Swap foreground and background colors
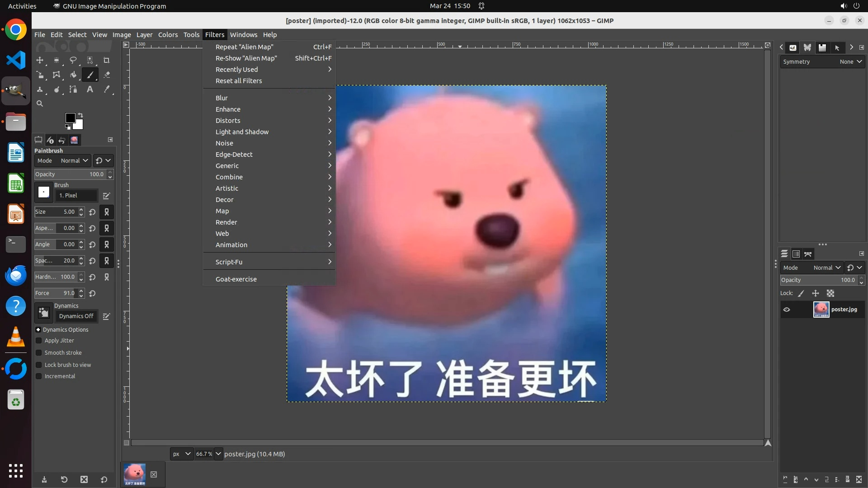This screenshot has width=868, height=488. click(x=80, y=115)
